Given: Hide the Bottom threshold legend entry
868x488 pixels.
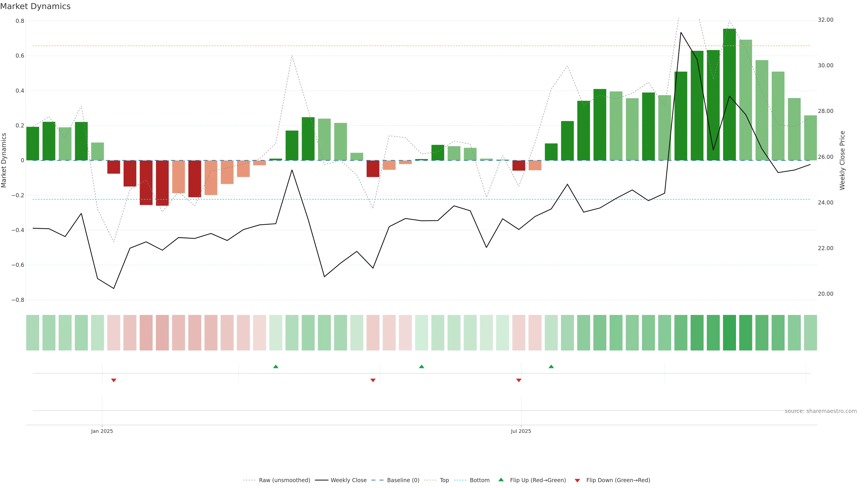Looking at the screenshot, I should click(479, 480).
